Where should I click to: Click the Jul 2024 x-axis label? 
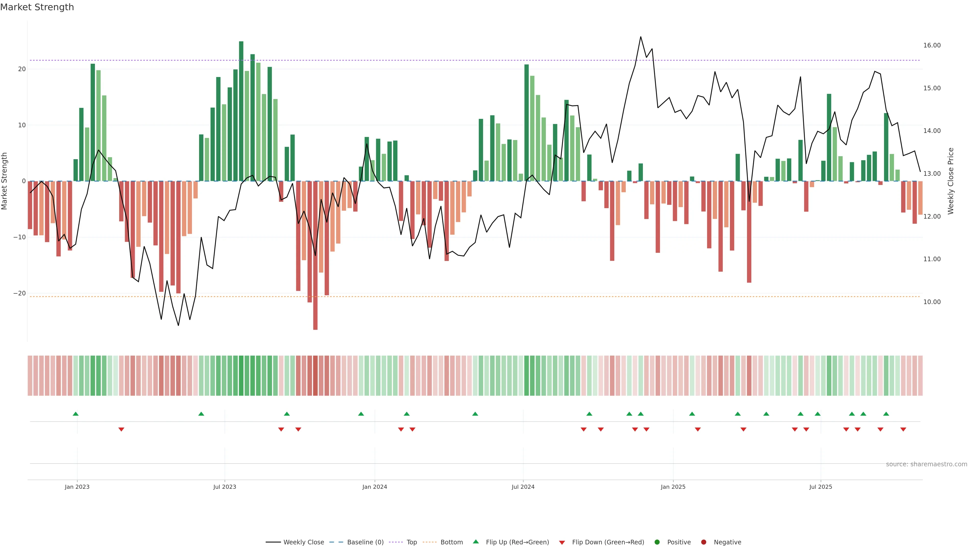click(x=523, y=487)
